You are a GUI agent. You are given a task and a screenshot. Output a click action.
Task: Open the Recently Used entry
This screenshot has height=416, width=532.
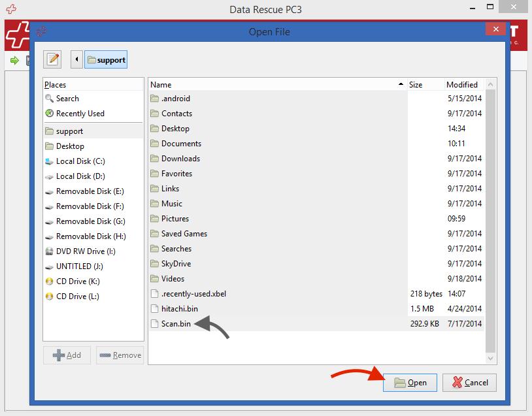(x=75, y=113)
